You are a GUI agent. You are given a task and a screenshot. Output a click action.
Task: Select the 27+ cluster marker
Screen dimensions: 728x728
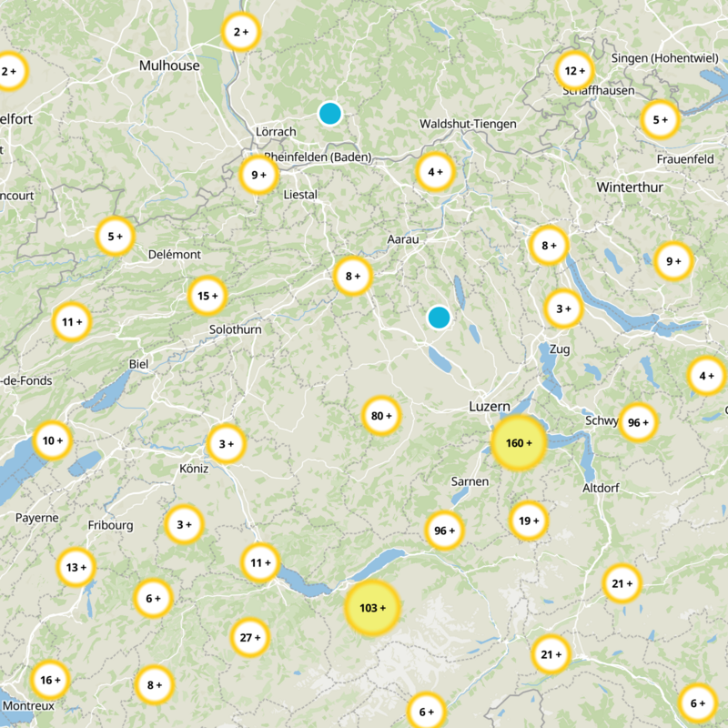(250, 638)
